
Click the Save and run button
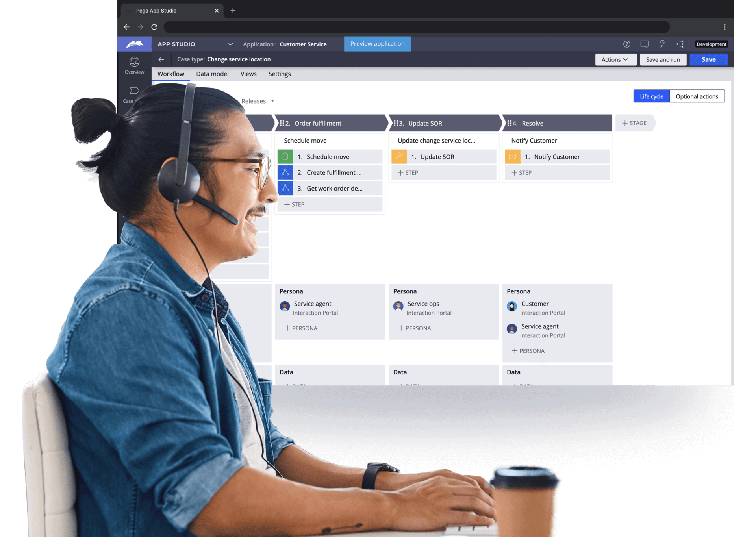(x=663, y=59)
